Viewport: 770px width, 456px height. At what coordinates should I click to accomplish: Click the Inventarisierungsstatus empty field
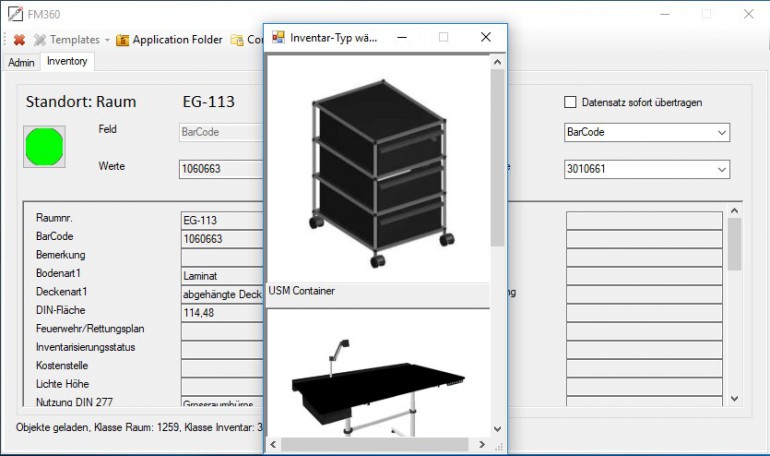tap(222, 349)
